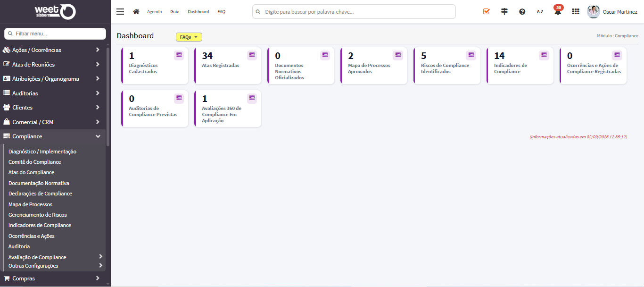Open Oscar Martinez user profile
Image resolution: width=644 pixels, height=287 pixels.
(x=612, y=12)
